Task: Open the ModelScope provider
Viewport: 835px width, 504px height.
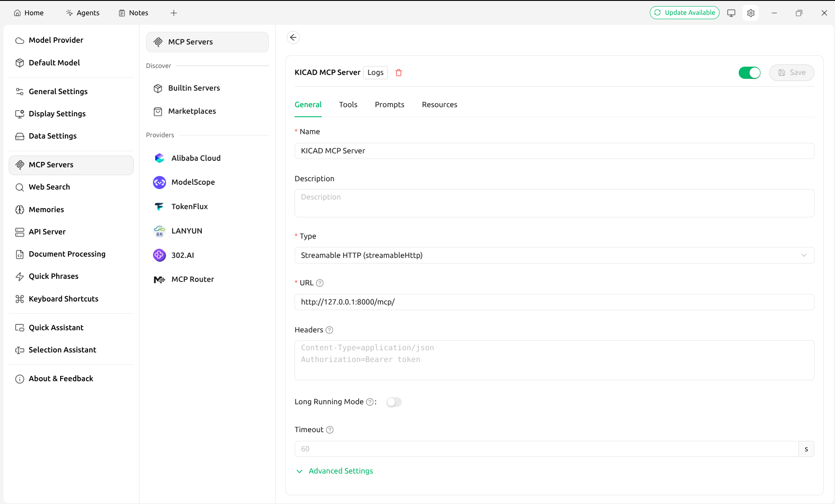Action: (x=193, y=182)
